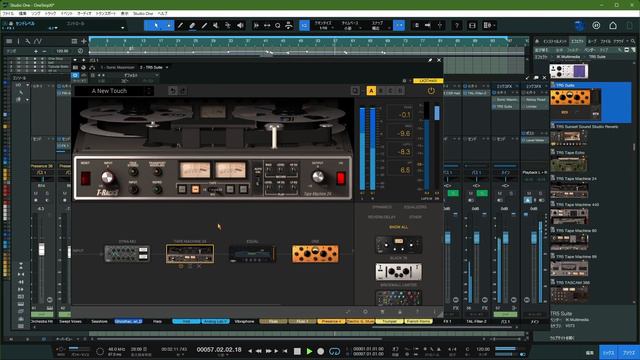
Task: Expand the control link parameter dropdown
Action: tap(122, 28)
